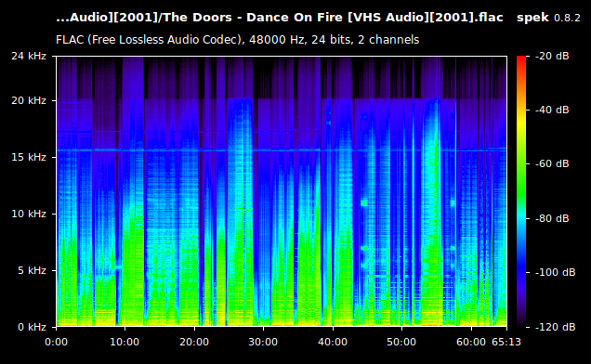Click the file path title ending in .flac

tap(280, 18)
